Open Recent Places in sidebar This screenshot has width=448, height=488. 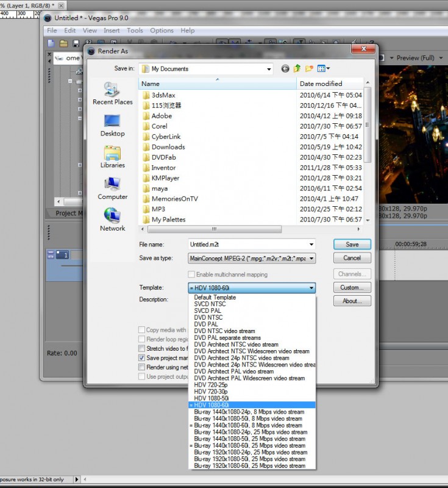click(x=112, y=94)
